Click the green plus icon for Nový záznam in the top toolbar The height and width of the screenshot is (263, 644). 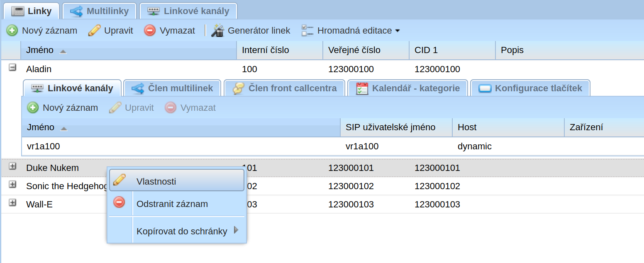pos(12,31)
